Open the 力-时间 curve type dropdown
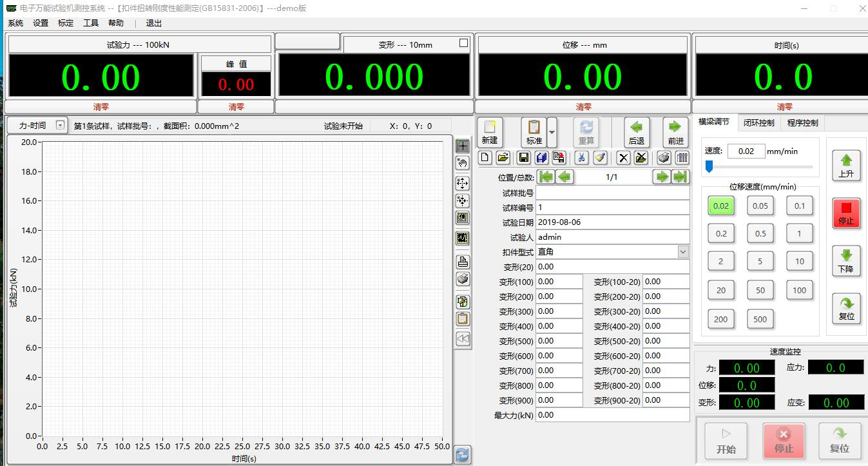Viewport: 868px width, 466px height. click(x=60, y=126)
